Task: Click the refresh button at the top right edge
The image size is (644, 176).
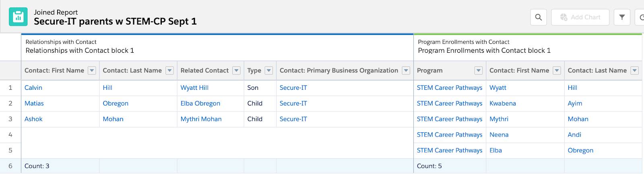Action: (640, 17)
